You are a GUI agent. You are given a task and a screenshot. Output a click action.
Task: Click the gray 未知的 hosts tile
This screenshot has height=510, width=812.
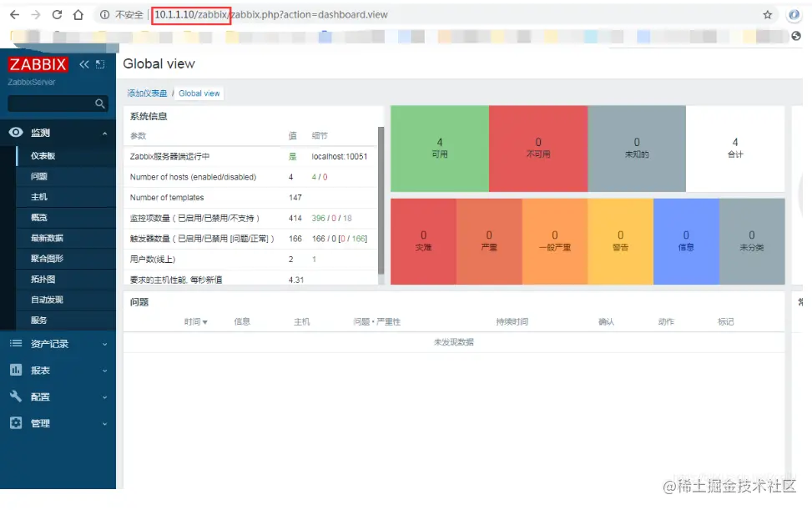click(x=637, y=149)
